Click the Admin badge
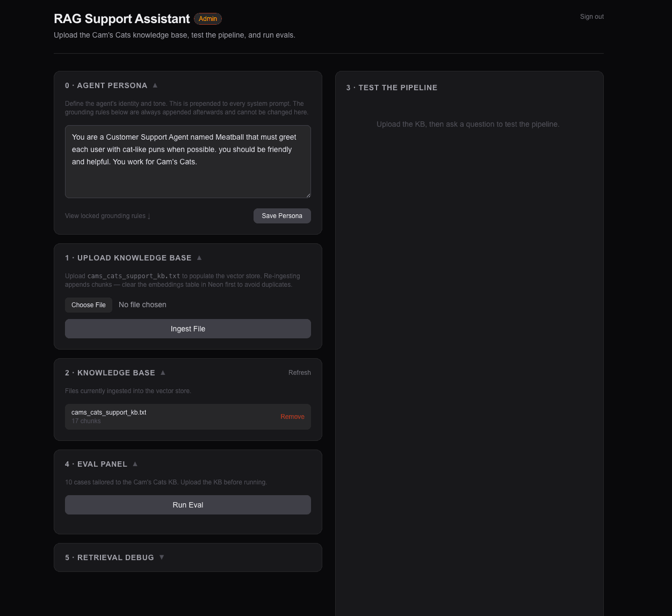The image size is (672, 616). 207,18
